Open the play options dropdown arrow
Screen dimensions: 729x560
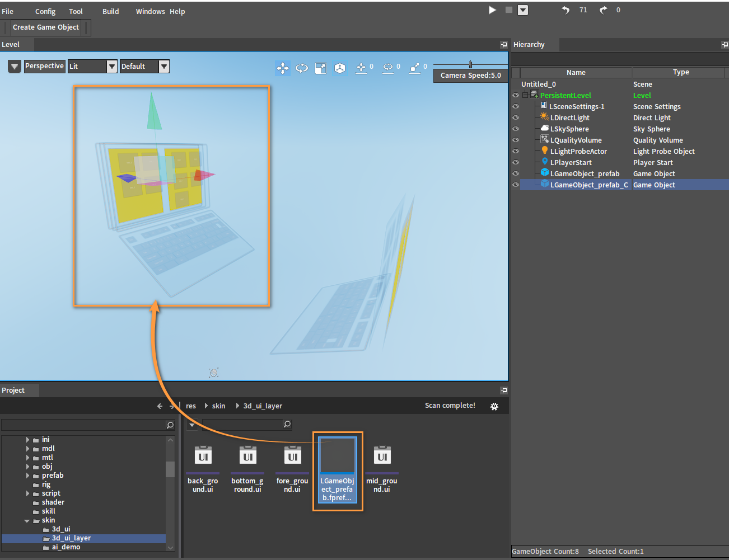click(x=523, y=10)
